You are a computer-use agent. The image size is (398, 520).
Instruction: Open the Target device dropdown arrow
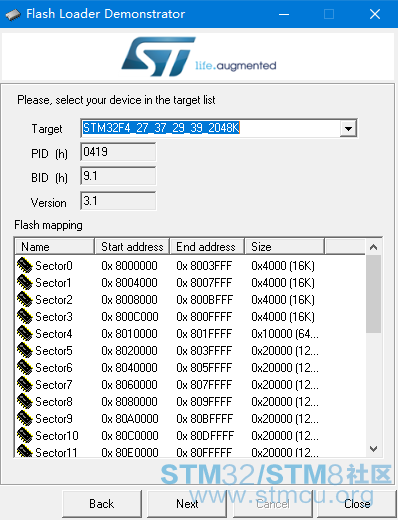348,128
